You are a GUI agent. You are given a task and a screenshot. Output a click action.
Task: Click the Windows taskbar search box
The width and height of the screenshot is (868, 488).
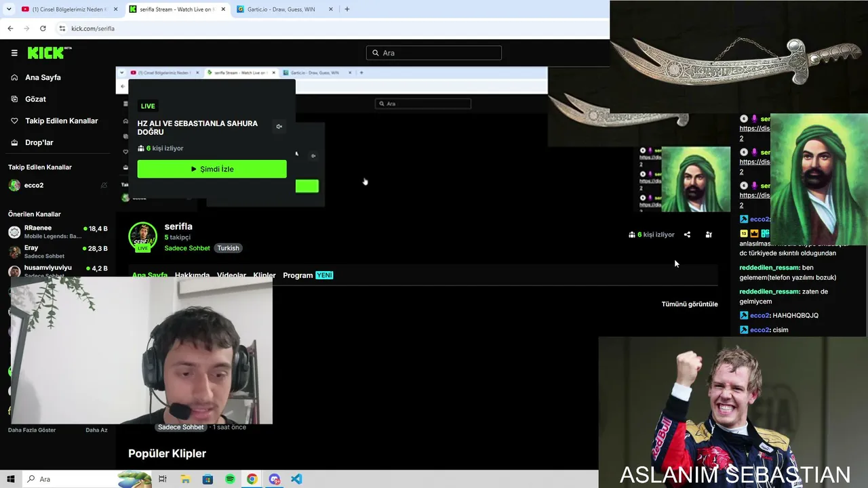tap(88, 479)
